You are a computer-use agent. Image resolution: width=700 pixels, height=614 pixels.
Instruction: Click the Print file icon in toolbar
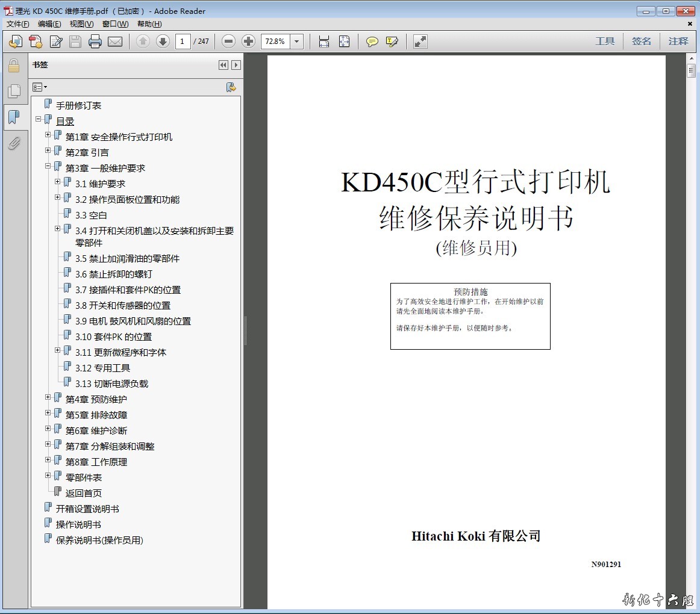click(x=95, y=42)
